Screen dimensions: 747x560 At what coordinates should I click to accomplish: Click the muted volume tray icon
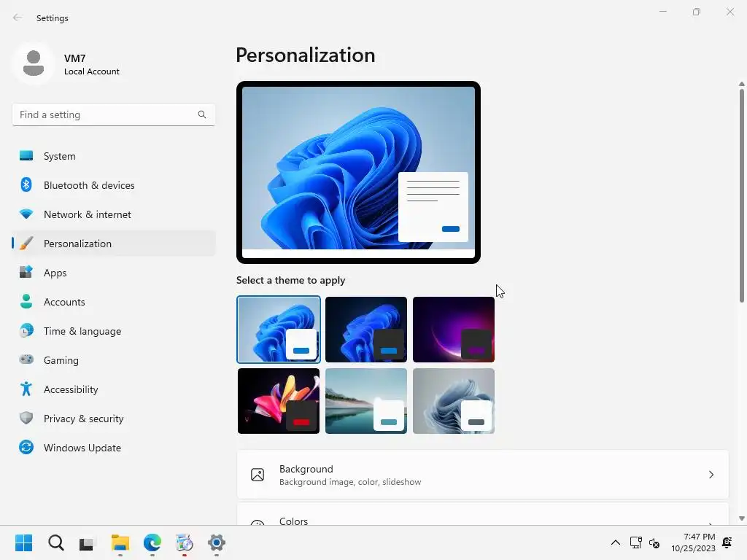654,542
